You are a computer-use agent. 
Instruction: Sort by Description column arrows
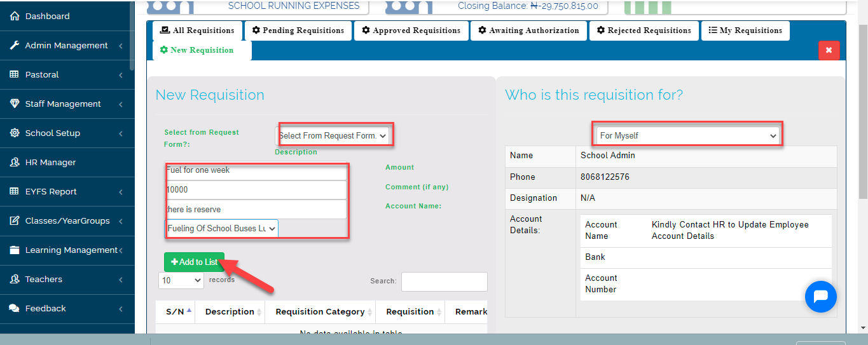click(x=259, y=312)
